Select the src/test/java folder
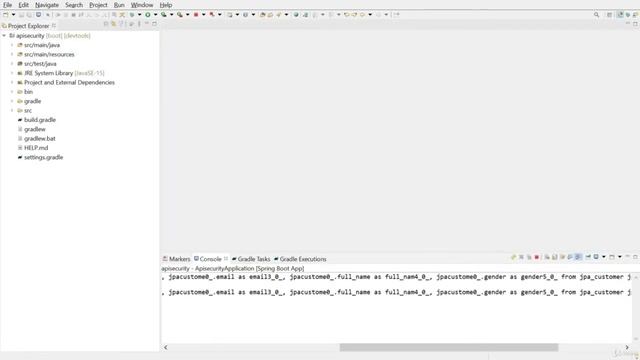Screen dimensions: 640x360 [x=40, y=64]
